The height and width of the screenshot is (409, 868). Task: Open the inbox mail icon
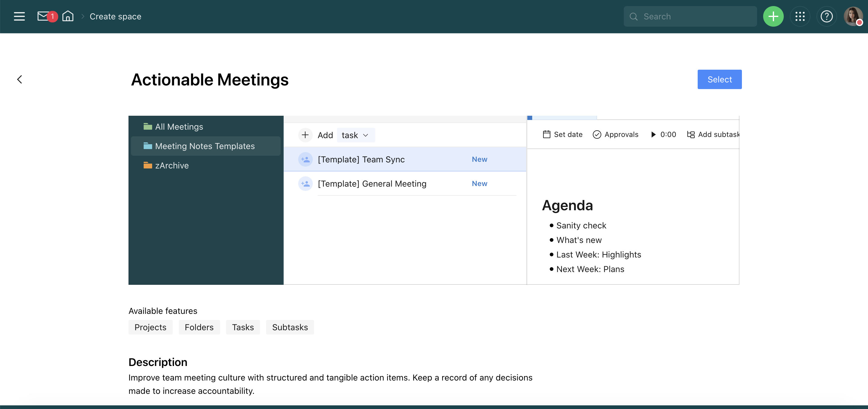pos(43,16)
